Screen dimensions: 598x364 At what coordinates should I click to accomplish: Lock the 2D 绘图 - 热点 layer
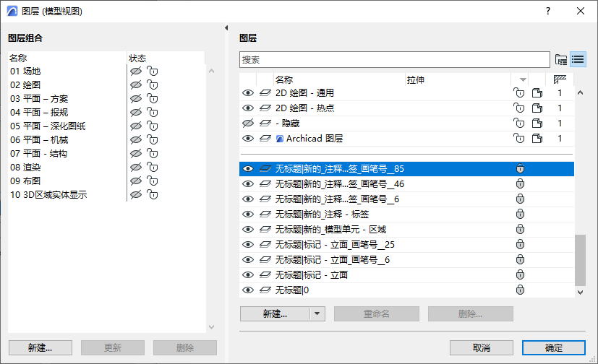pos(518,108)
